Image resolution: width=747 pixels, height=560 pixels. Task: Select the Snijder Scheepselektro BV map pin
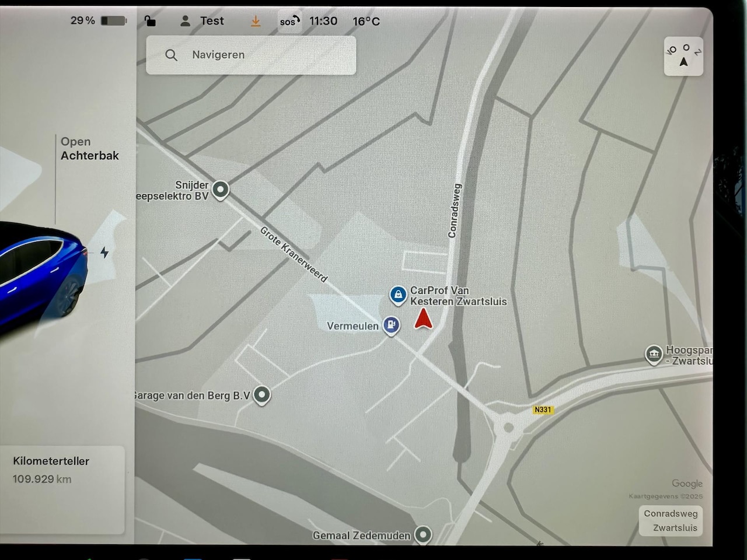pos(220,190)
